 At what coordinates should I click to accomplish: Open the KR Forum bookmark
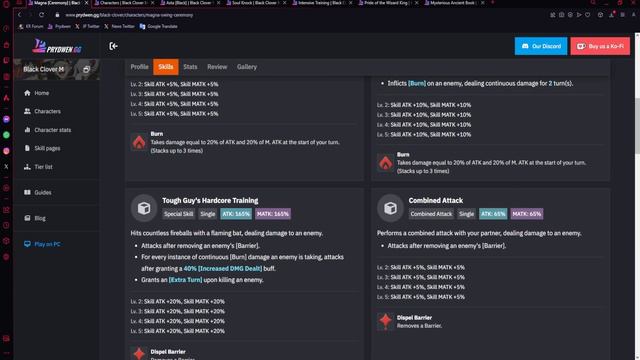tap(31, 27)
